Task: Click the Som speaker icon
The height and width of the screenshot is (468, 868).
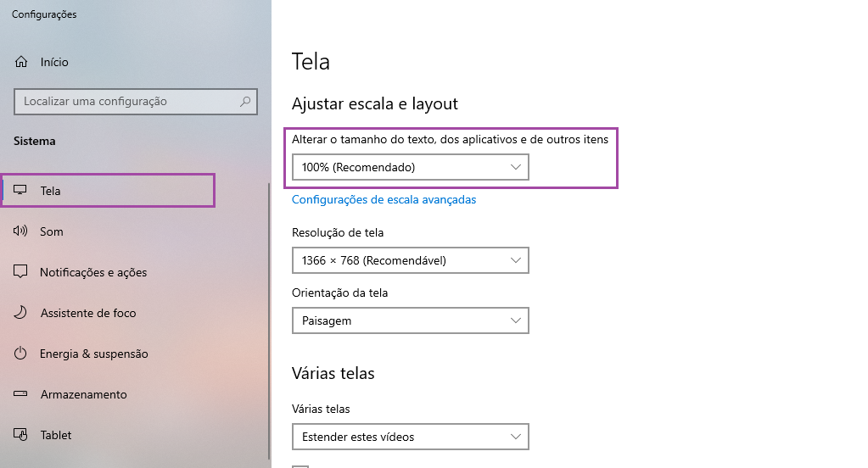Action: (20, 231)
